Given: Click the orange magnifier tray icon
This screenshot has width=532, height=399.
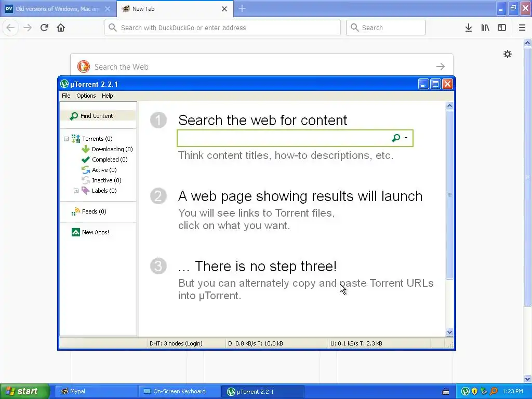Looking at the screenshot, I should 494,391.
